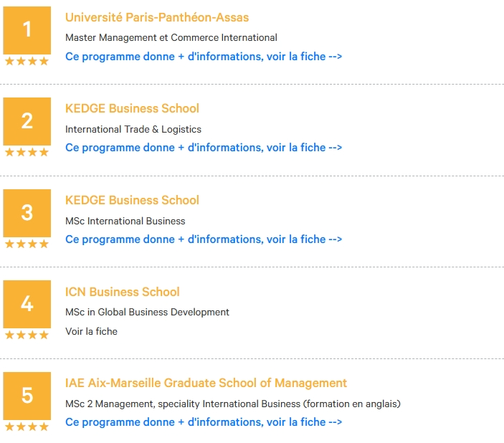Open the KEDGE Business School link at rank 2
The width and height of the screenshot is (504, 443).
coord(132,108)
